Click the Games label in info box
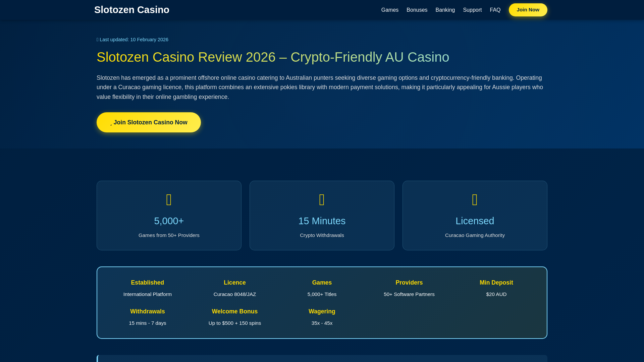 pos(322,283)
